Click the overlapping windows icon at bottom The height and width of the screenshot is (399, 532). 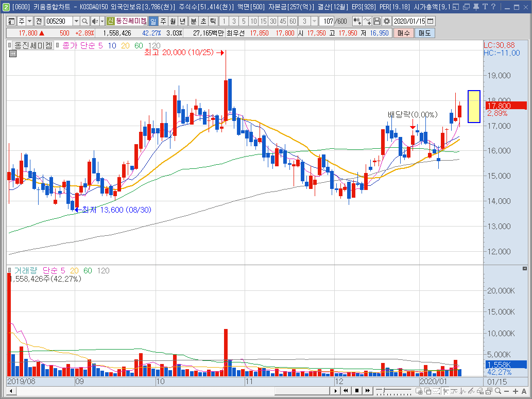[427, 391]
